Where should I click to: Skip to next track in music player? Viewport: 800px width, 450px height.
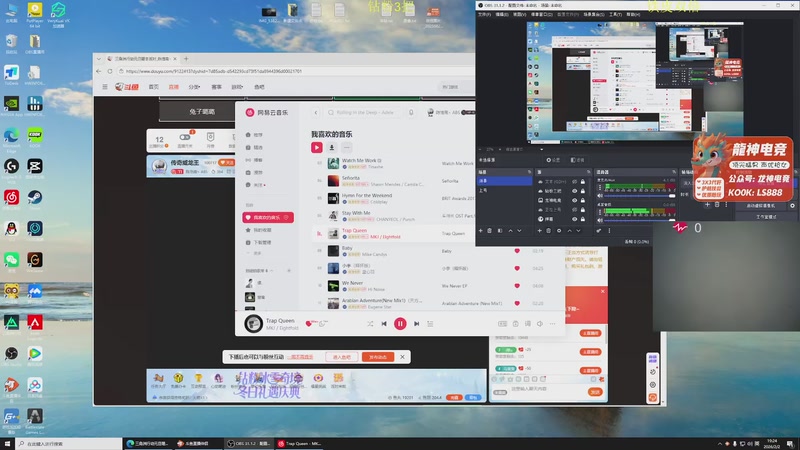[x=417, y=323]
